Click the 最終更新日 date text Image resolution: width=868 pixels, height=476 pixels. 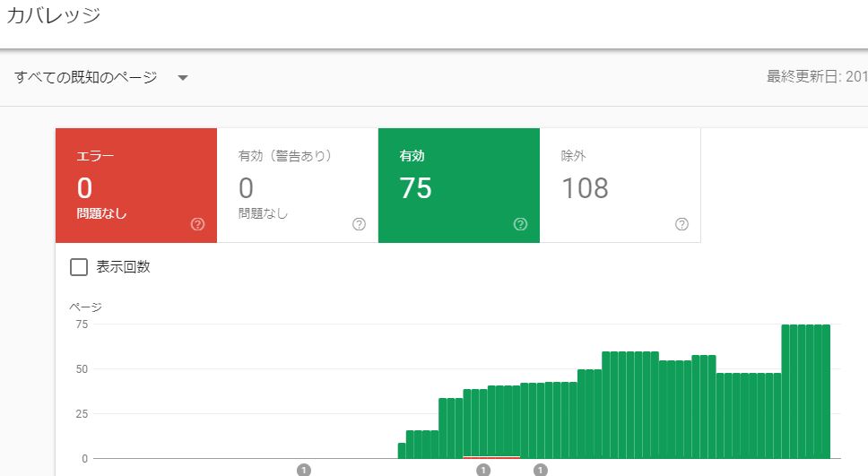pyautogui.click(x=817, y=76)
